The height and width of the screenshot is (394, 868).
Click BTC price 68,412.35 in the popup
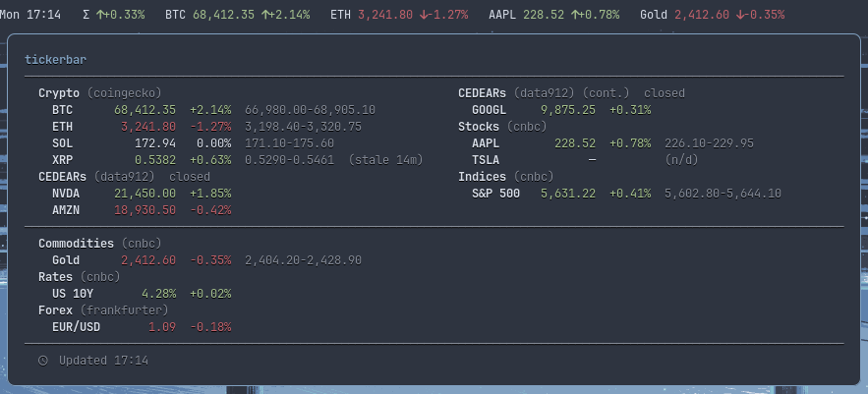[x=145, y=110]
